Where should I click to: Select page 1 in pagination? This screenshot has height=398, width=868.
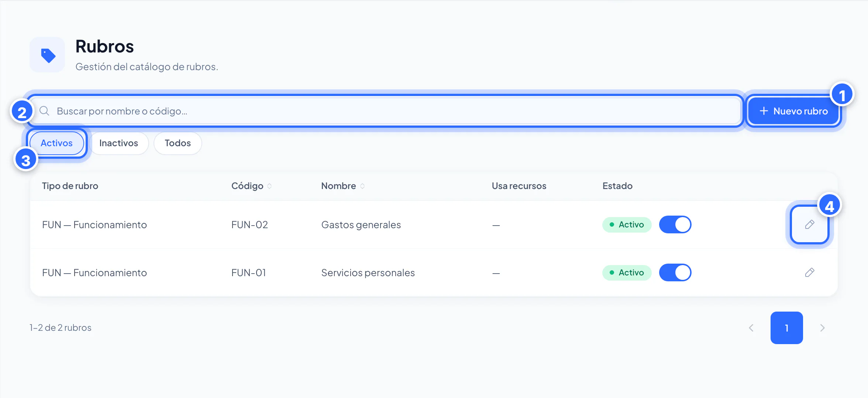pyautogui.click(x=787, y=328)
